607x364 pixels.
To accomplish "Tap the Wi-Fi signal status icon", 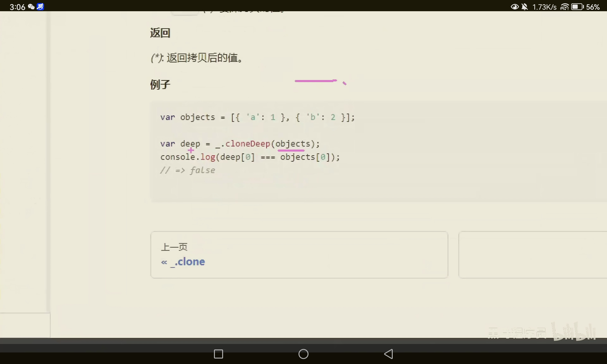I will 564,7.
